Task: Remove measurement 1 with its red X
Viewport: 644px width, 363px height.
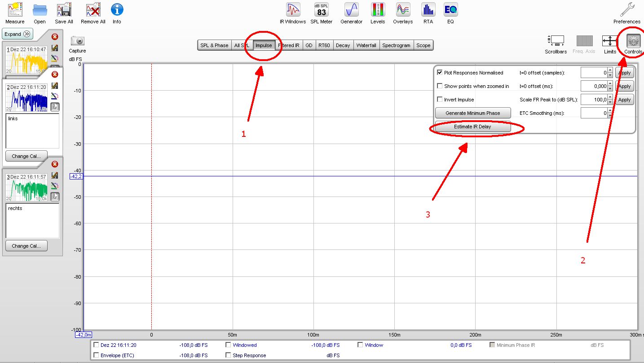Action: click(x=55, y=37)
